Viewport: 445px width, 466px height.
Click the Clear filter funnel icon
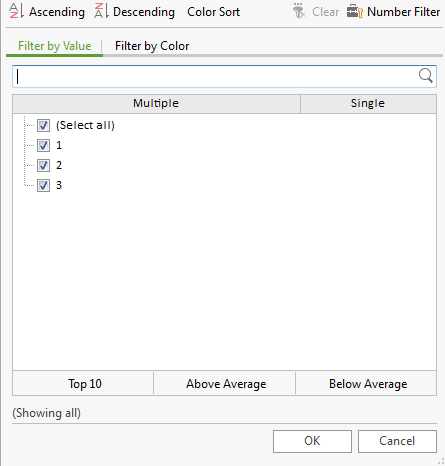coord(299,11)
